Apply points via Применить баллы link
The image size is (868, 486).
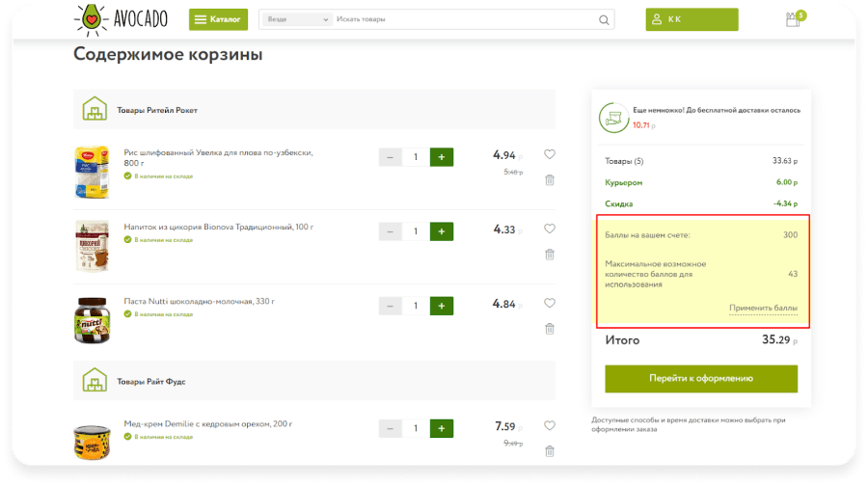(x=763, y=308)
